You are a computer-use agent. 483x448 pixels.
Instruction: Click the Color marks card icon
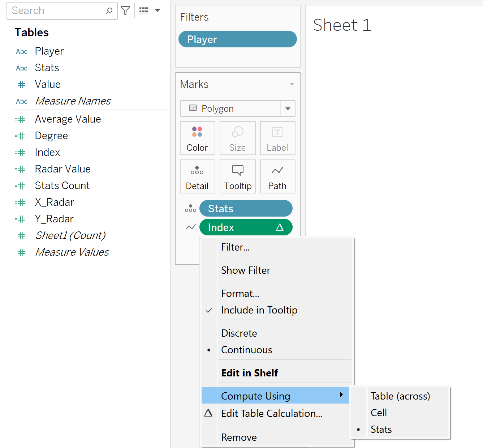(197, 138)
